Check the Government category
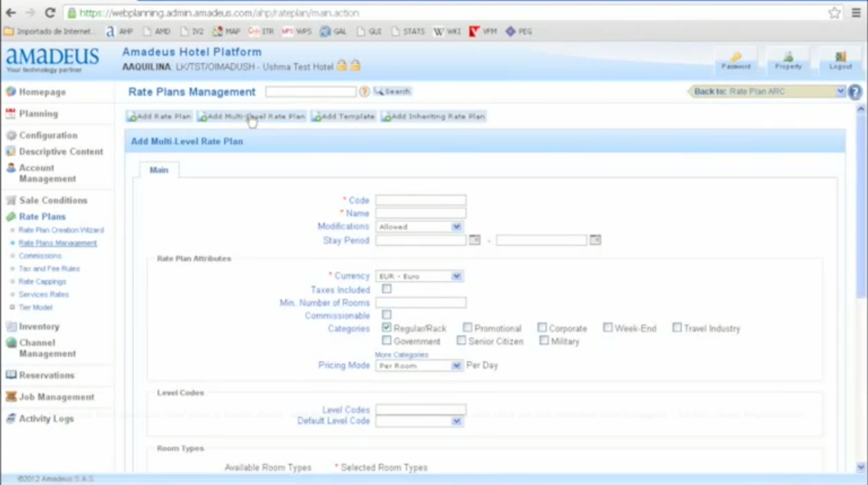 pyautogui.click(x=387, y=340)
